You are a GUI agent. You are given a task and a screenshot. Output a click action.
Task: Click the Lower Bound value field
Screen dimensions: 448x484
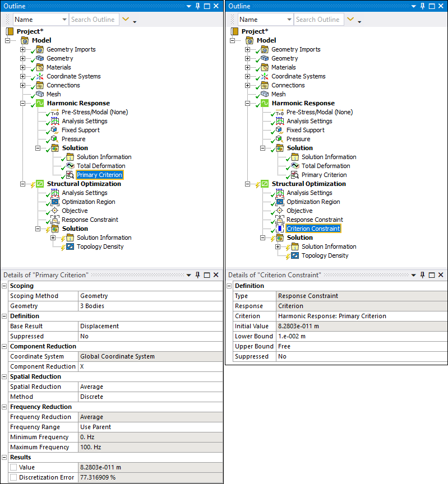361,336
